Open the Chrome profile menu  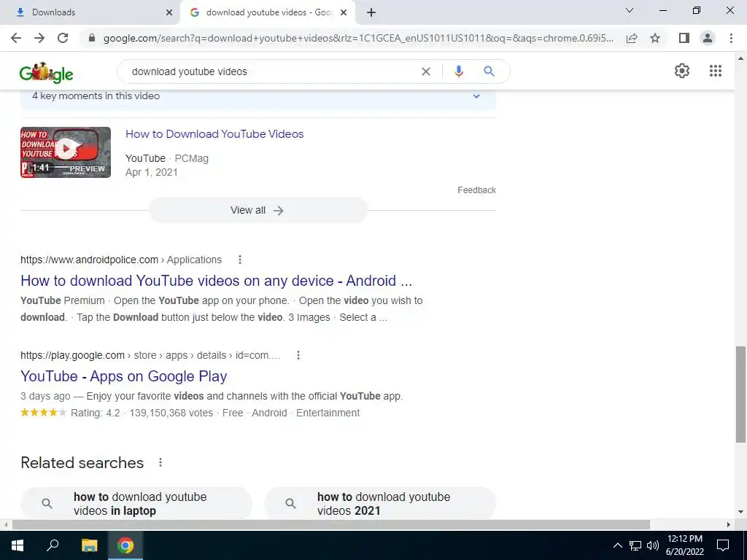(708, 38)
